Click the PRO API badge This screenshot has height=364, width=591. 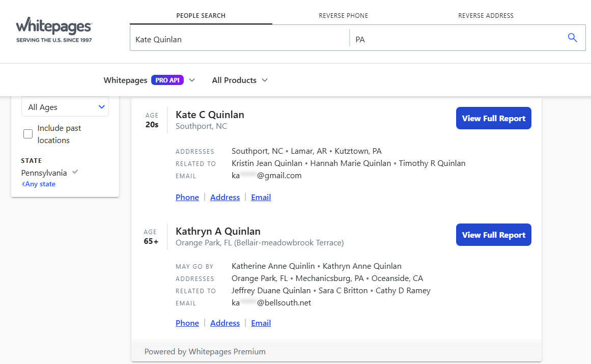167,80
